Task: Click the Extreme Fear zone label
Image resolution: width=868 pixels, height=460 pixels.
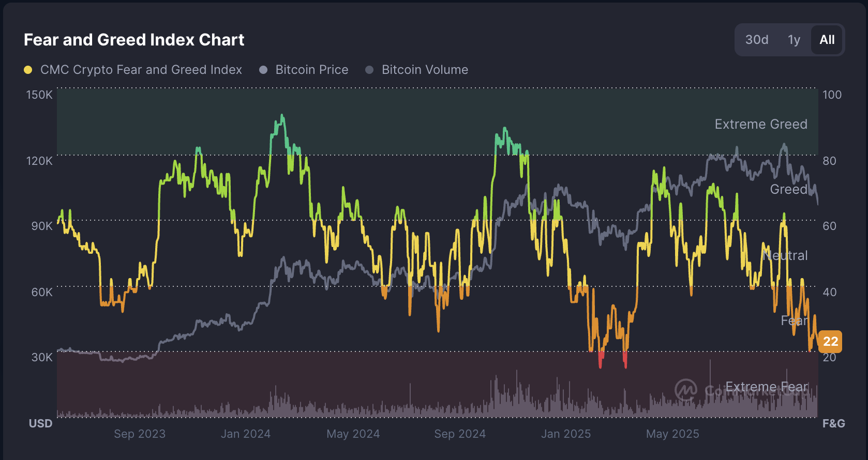Action: tap(767, 386)
